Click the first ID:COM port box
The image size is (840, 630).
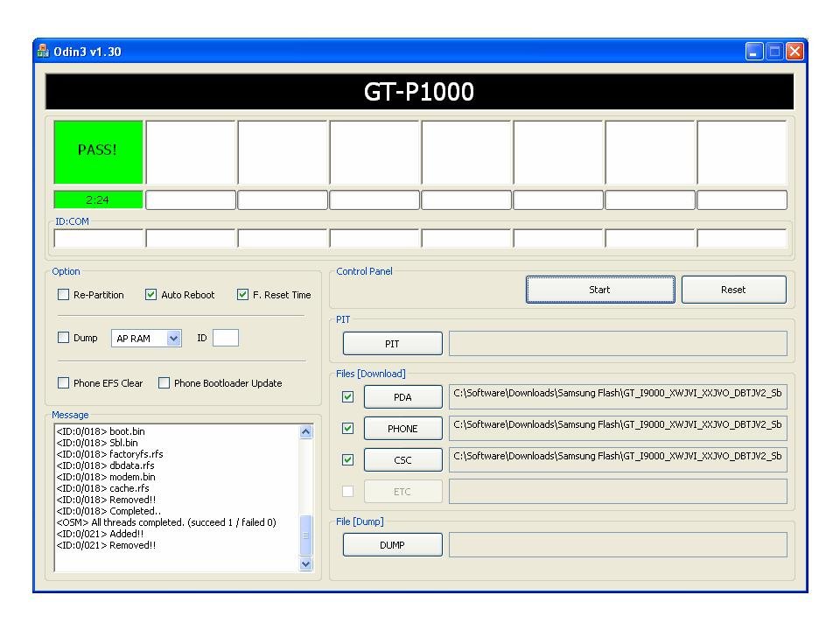coord(99,238)
